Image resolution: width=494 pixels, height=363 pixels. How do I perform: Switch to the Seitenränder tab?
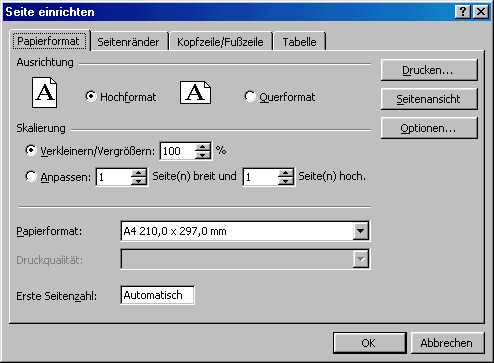pos(128,42)
